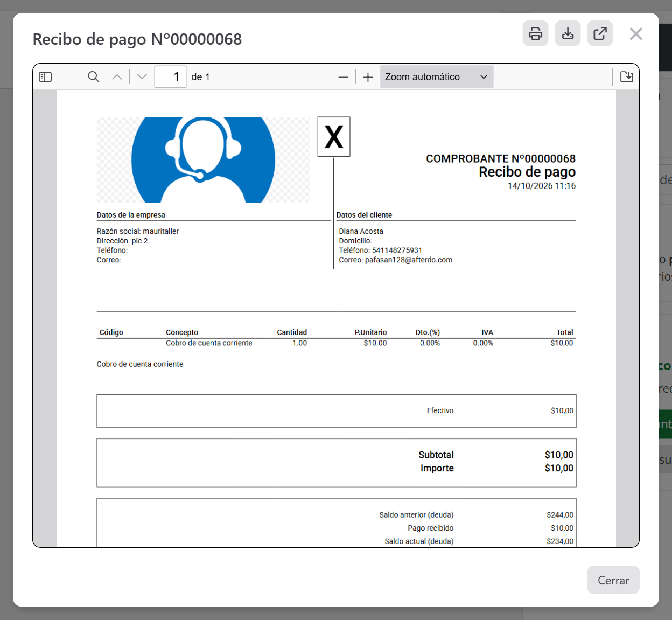Screen dimensions: 672x620
Task: Click the Saldo actual (deuda) label
Action: pos(419,541)
